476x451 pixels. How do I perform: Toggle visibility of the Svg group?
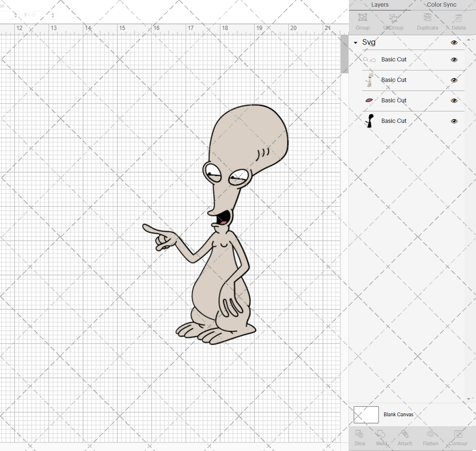click(454, 42)
